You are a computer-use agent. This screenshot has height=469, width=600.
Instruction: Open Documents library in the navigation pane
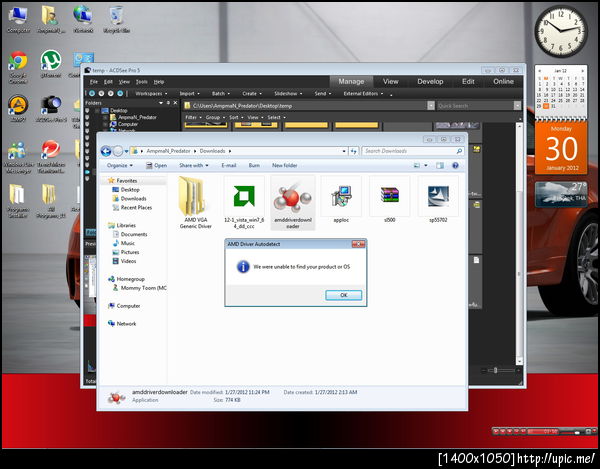(130, 234)
